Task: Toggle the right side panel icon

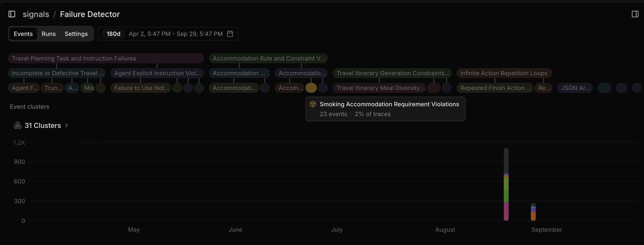Action: (x=635, y=14)
